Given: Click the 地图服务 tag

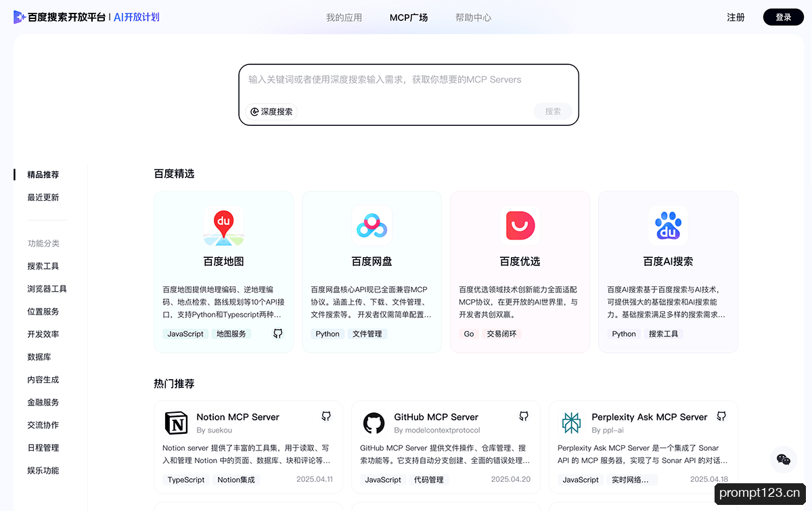Looking at the screenshot, I should click(231, 334).
